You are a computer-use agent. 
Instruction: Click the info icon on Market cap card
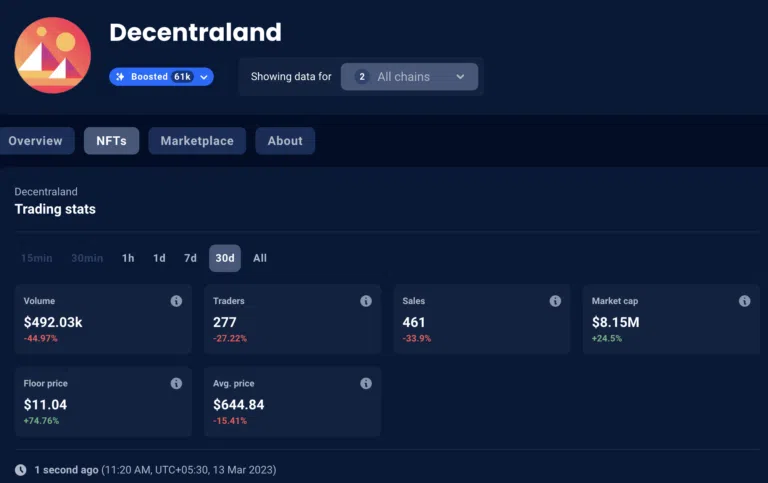(744, 301)
